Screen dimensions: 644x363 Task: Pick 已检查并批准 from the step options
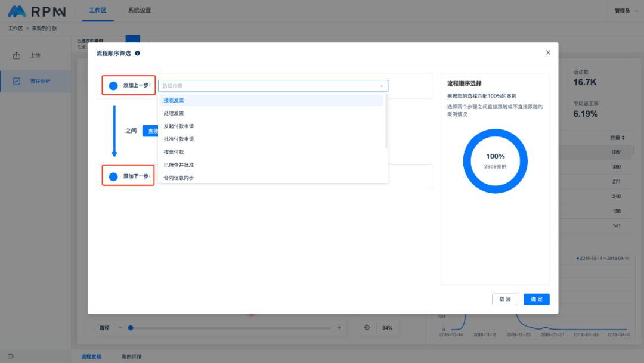pos(179,165)
